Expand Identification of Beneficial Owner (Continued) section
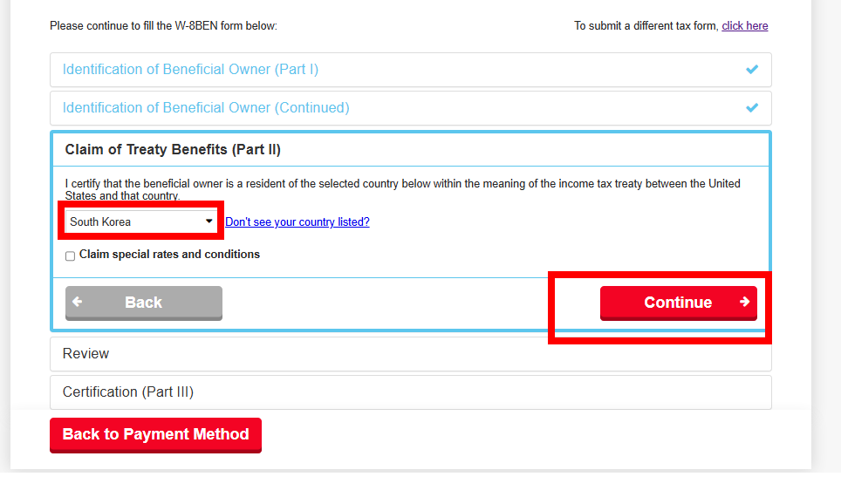This screenshot has height=504, width=841. point(411,108)
